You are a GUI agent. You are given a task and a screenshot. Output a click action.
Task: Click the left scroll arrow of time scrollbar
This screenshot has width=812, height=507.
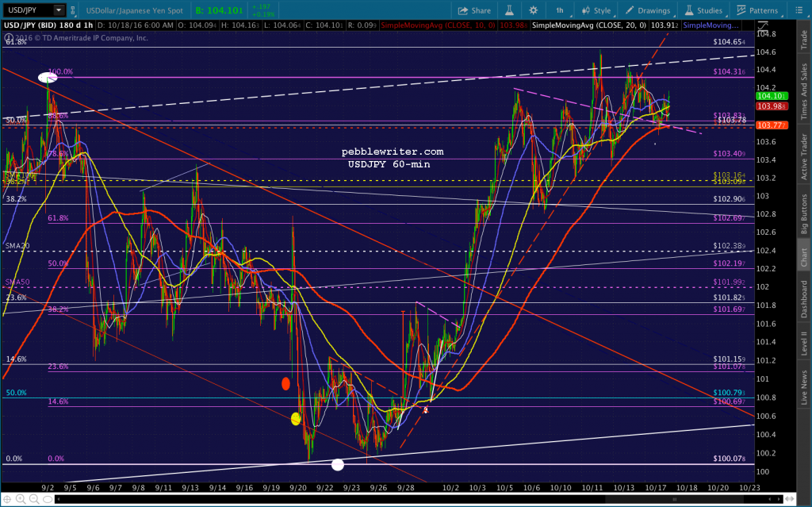click(x=58, y=499)
